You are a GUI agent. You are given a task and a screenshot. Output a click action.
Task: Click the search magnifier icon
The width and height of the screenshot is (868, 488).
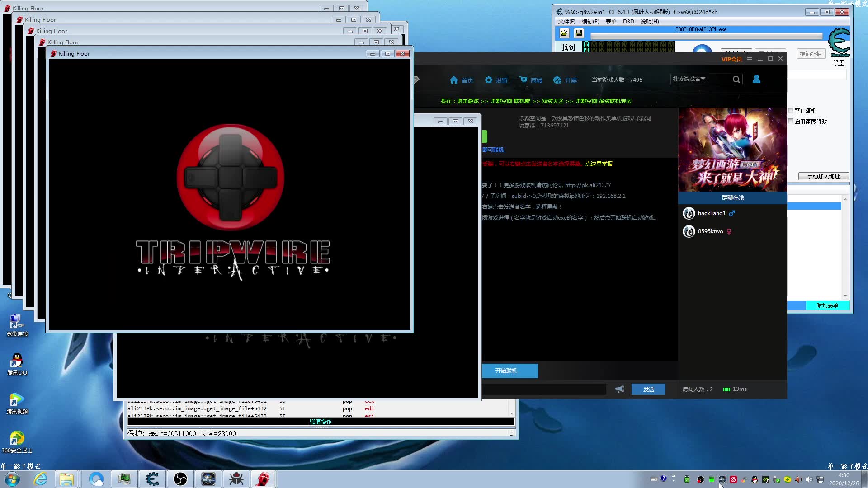click(736, 80)
